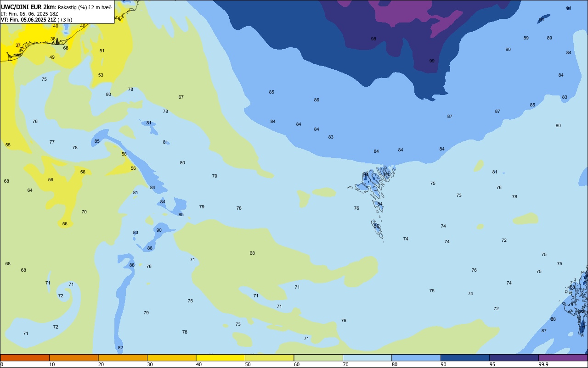Choose the dark blue 90–95 legend swatch
This screenshot has height=368, width=588.
[x=465, y=357]
